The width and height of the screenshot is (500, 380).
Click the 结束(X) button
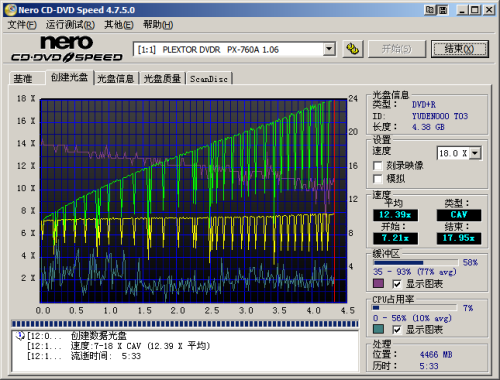tap(459, 49)
